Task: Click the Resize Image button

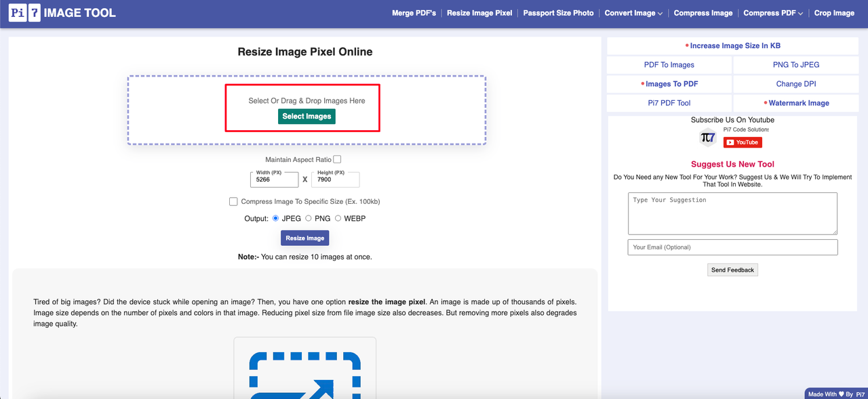Action: pos(305,238)
